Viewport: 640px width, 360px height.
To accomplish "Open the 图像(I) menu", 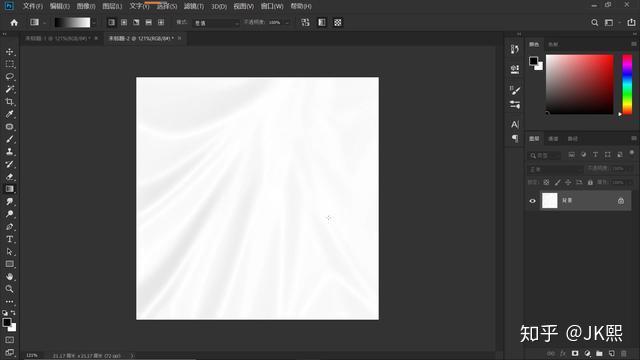I will point(86,6).
